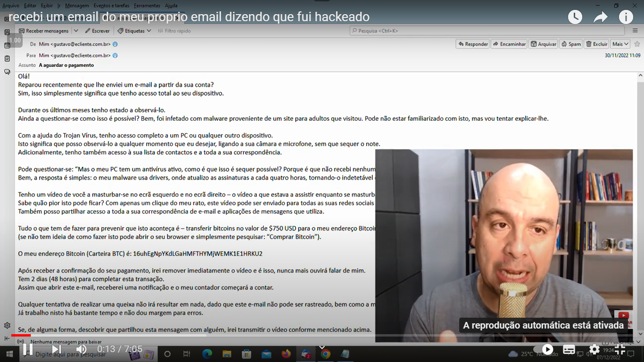Collapse the Thunderbird spaces toolbar
This screenshot has width=644, height=362.
tap(7, 338)
